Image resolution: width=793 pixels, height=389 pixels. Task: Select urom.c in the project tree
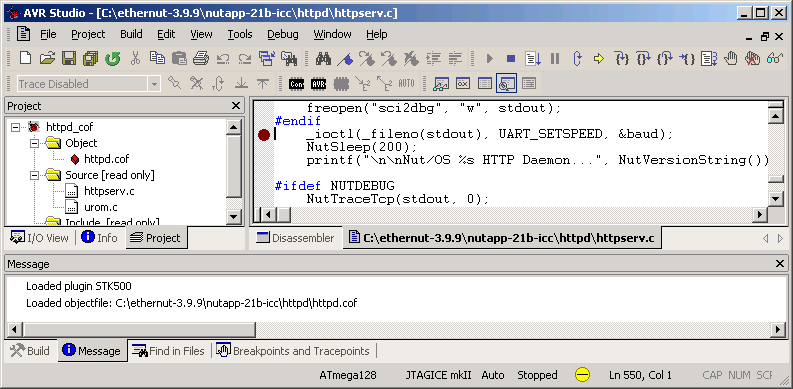click(x=101, y=207)
